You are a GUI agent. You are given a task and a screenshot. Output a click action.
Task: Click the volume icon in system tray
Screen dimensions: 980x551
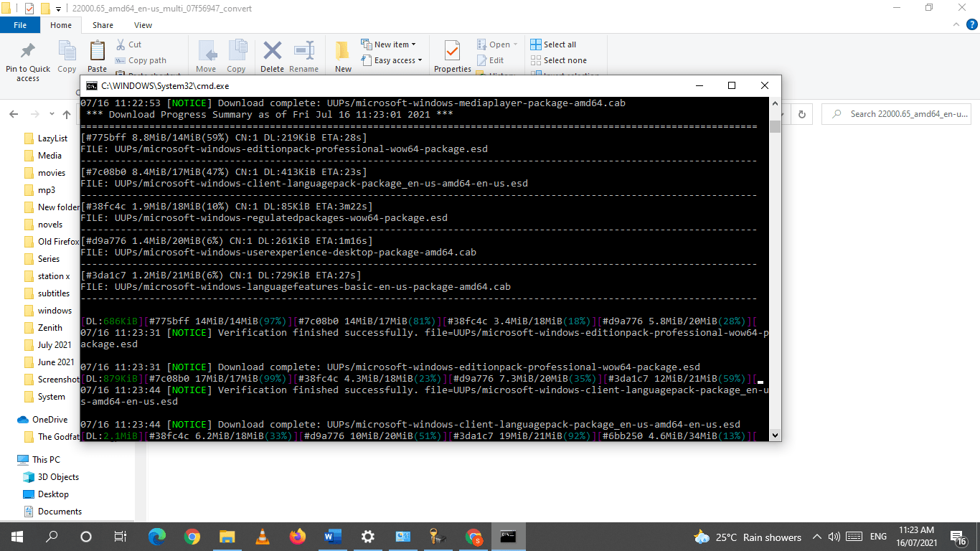click(x=834, y=537)
